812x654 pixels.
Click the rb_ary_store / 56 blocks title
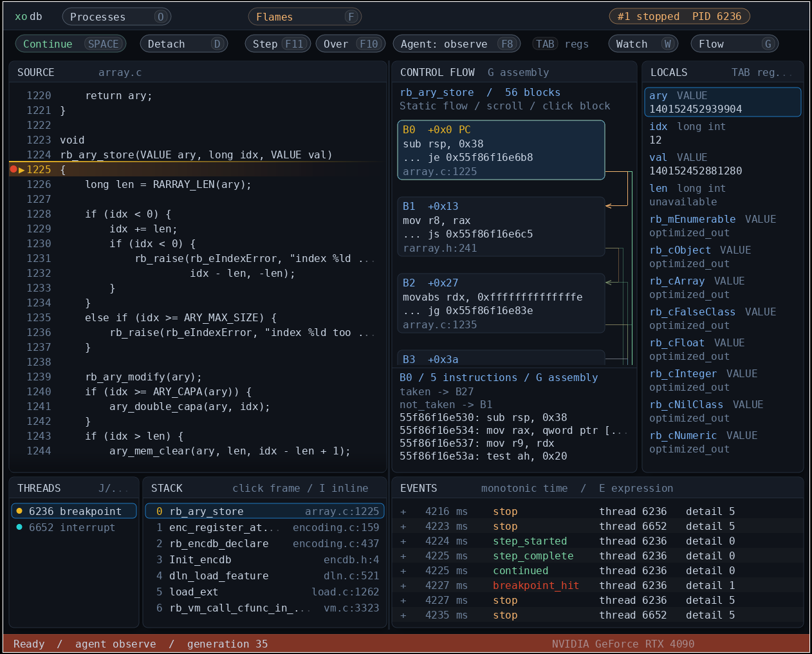point(479,92)
